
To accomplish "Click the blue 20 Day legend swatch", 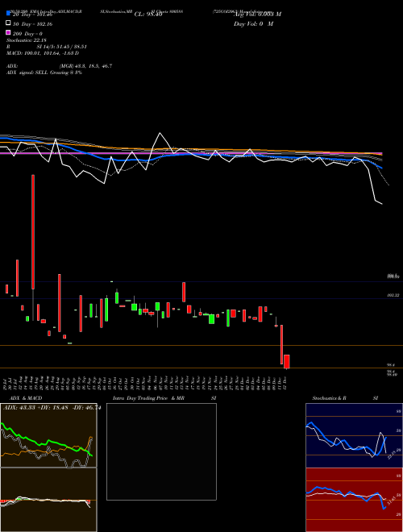I will [8, 13].
